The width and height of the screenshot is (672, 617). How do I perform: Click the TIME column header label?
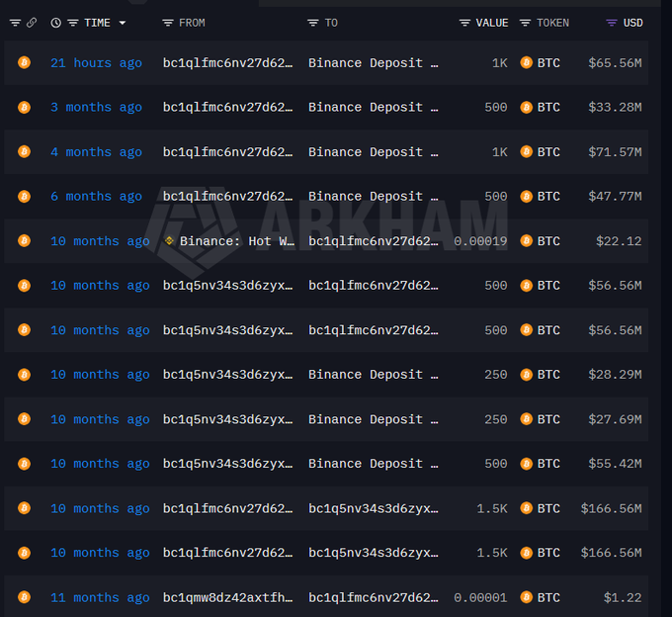pos(97,23)
